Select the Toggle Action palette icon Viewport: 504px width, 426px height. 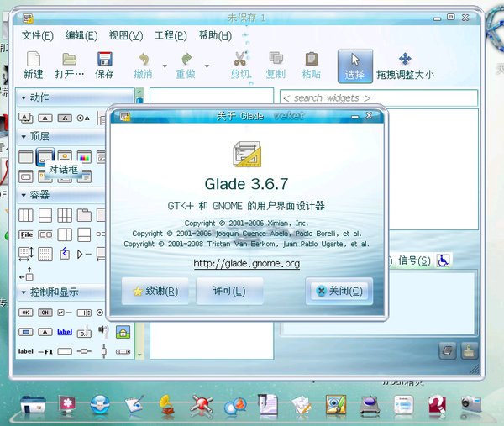coord(65,118)
